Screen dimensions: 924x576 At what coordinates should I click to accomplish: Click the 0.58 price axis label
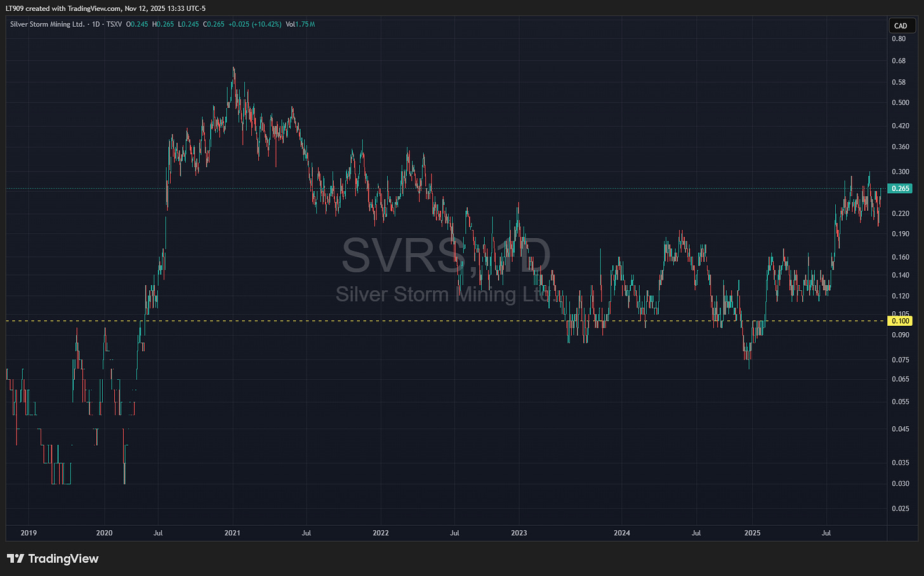(899, 83)
